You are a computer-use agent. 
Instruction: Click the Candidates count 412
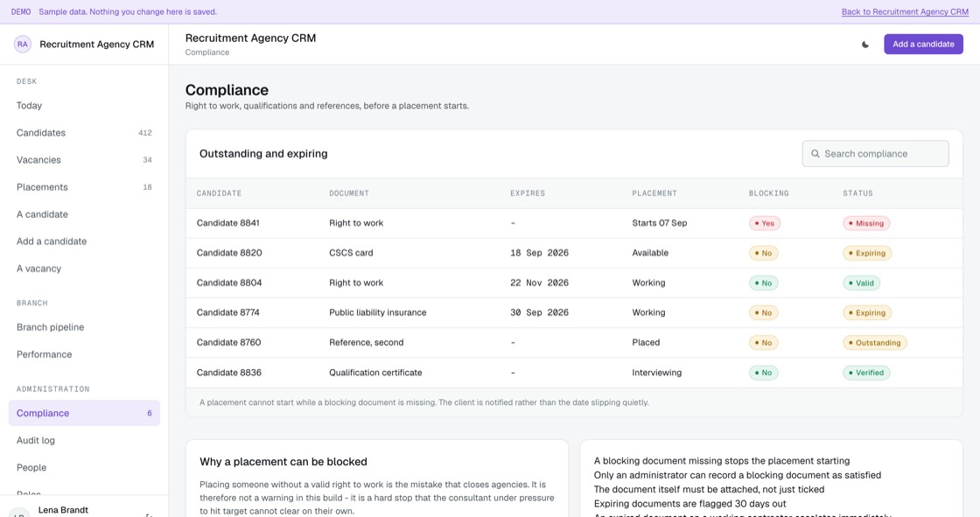tap(145, 133)
